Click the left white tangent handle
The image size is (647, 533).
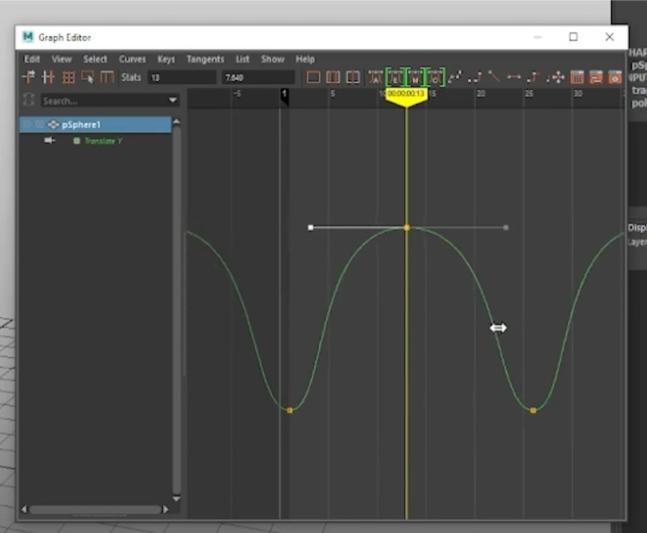pos(311,227)
